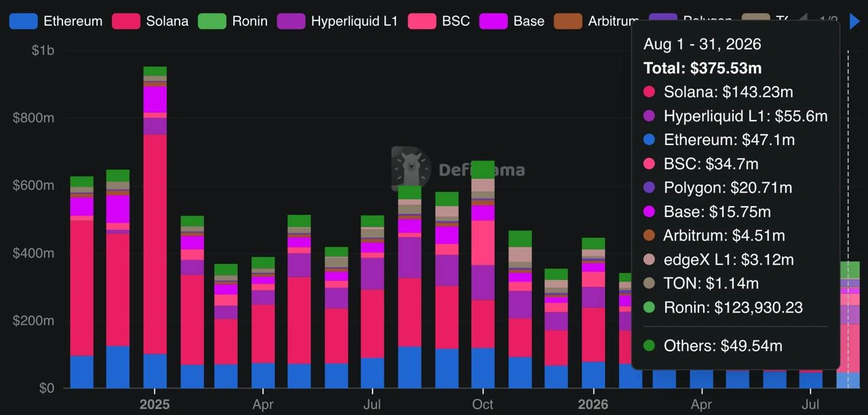868x415 pixels.
Task: Click the '$0' y-axis label
Action: (x=46, y=389)
